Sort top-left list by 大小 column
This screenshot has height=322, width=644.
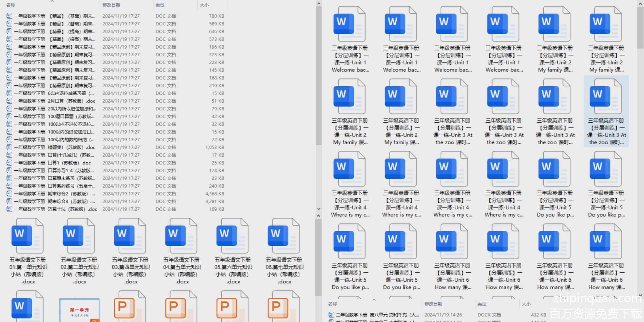pyautogui.click(x=204, y=5)
